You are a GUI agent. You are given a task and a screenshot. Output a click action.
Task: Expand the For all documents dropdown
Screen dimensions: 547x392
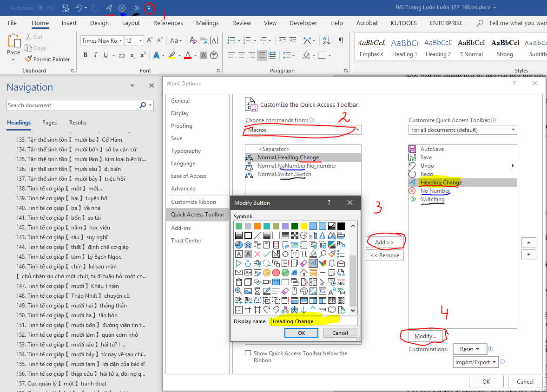pyautogui.click(x=462, y=130)
